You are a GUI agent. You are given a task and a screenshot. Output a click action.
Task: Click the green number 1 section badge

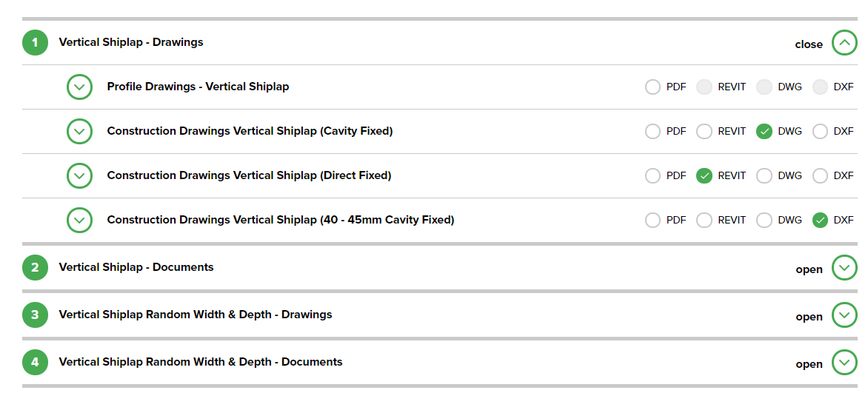pyautogui.click(x=35, y=43)
